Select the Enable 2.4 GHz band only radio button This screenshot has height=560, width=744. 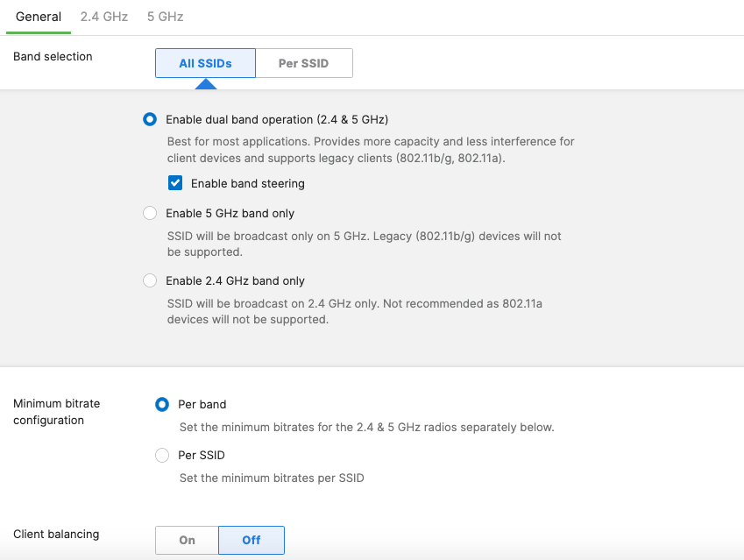point(150,280)
